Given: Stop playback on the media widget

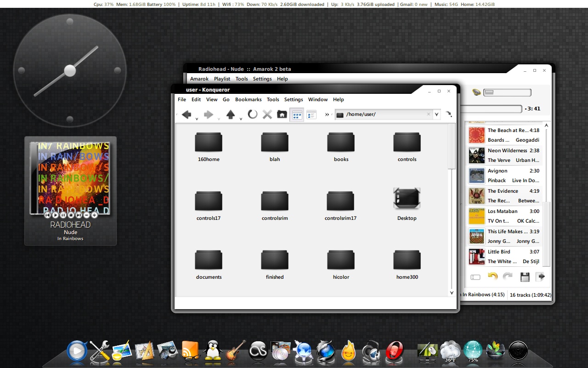Looking at the screenshot, I should (x=71, y=215).
